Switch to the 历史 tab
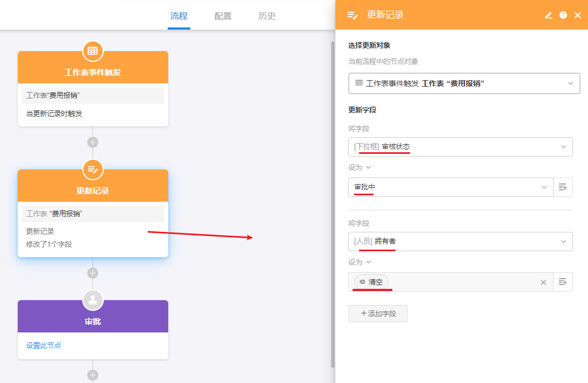588x383 pixels. pyautogui.click(x=267, y=16)
